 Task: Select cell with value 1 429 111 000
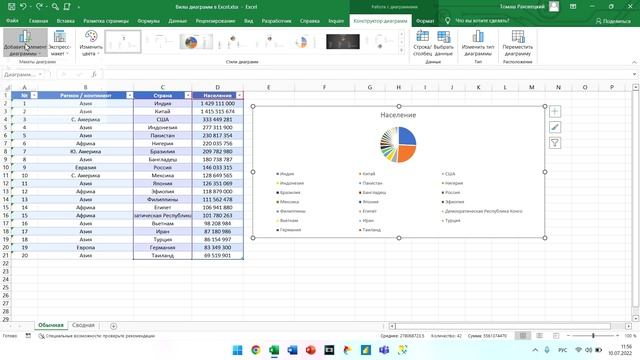coord(218,104)
